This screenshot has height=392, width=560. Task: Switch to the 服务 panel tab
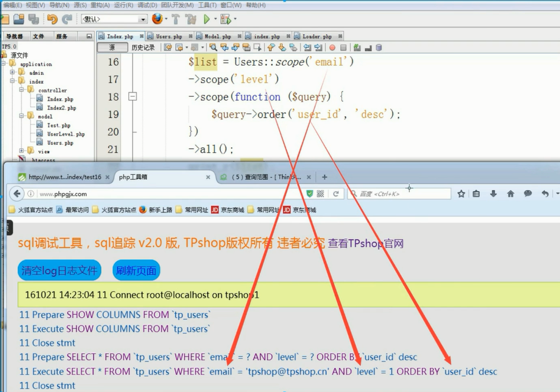click(x=61, y=36)
